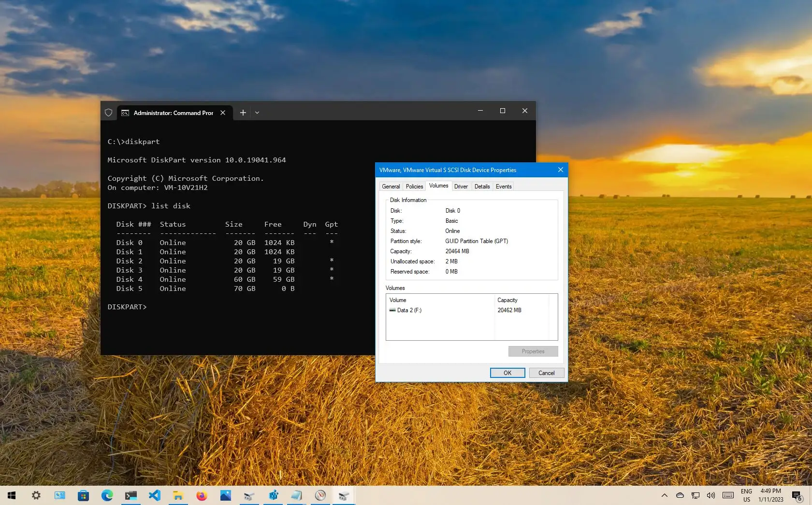812x505 pixels.
Task: Click the notepad-style icon in the taskbar
Action: [x=296, y=495]
